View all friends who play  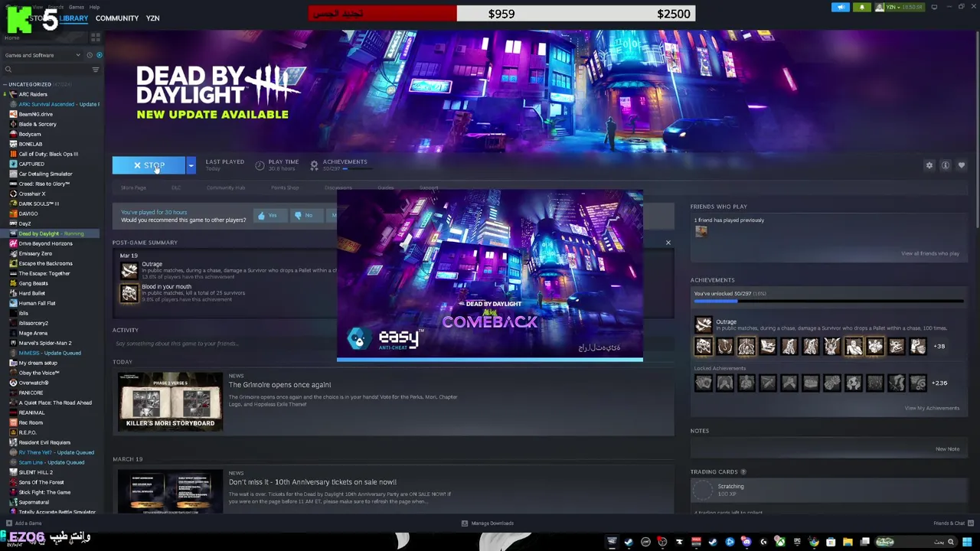pyautogui.click(x=930, y=253)
